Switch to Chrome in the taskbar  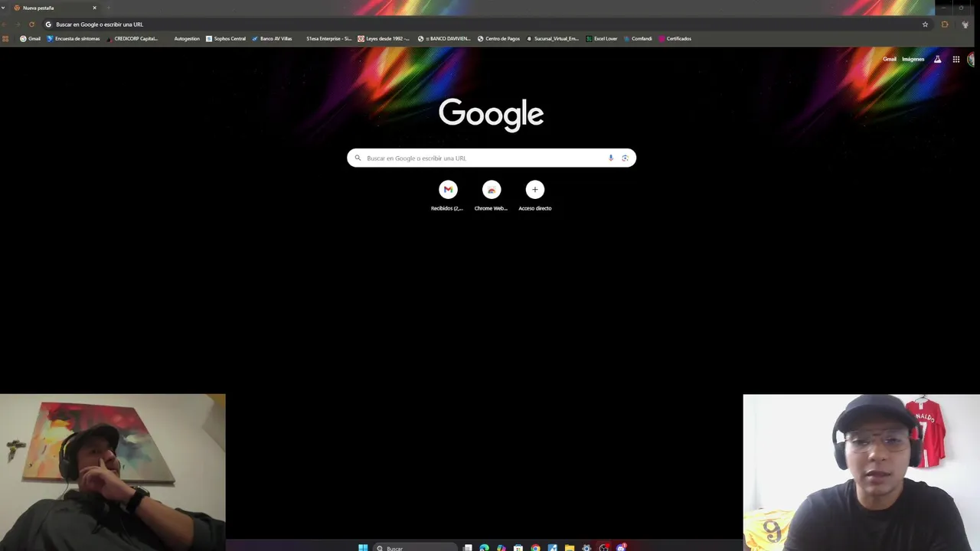pyautogui.click(x=535, y=548)
